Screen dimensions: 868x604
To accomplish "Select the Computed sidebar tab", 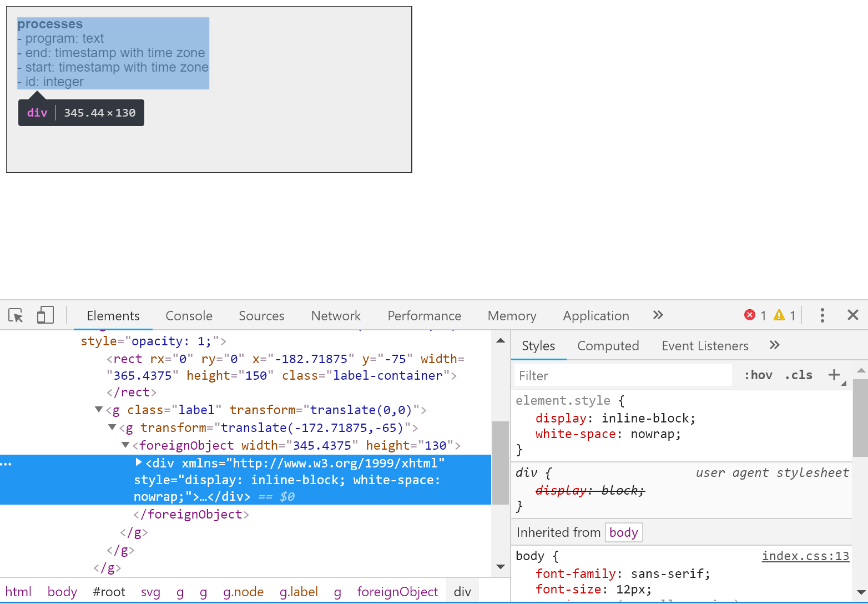I will point(608,346).
